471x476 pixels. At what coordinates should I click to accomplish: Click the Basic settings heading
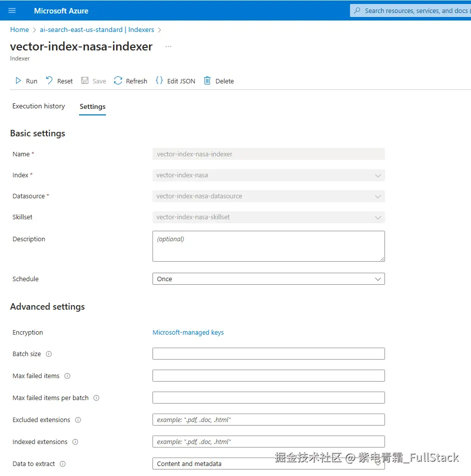tap(37, 133)
